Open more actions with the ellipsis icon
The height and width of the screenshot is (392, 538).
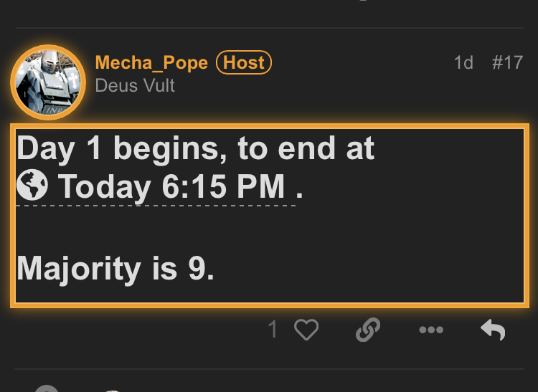click(431, 330)
